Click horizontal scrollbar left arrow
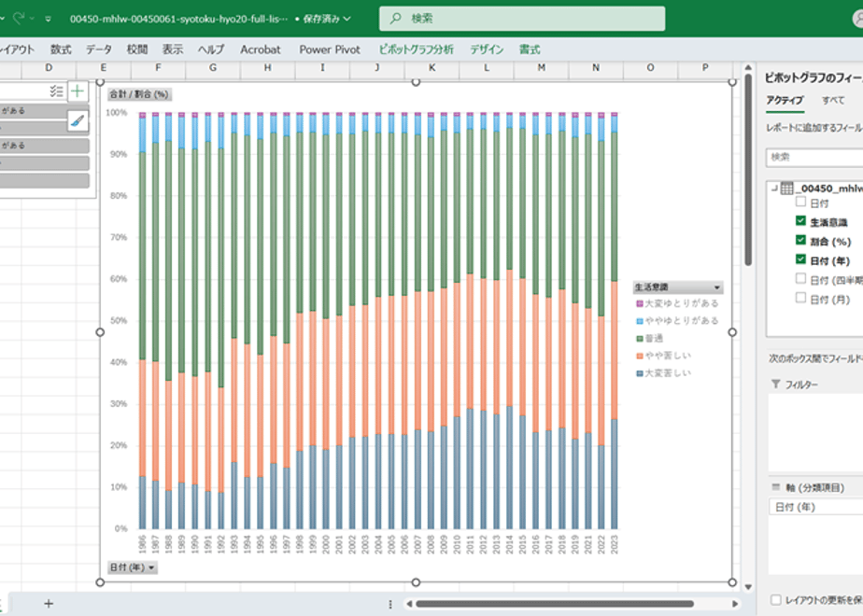 (409, 604)
